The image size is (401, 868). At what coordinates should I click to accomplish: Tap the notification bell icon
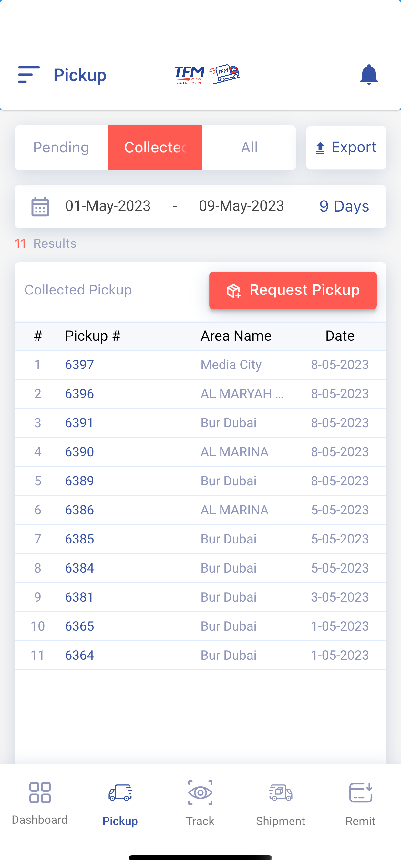pyautogui.click(x=369, y=75)
